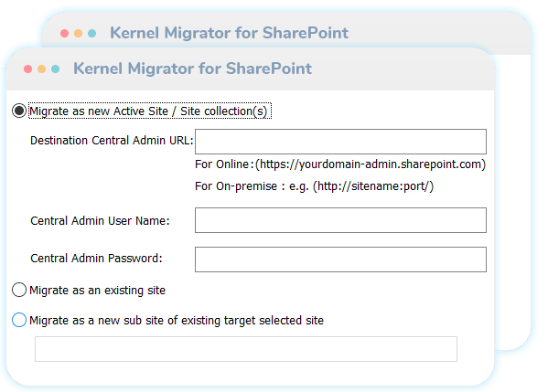Select Migrate as new Active Site radio button
548x392 pixels.
coord(19,111)
